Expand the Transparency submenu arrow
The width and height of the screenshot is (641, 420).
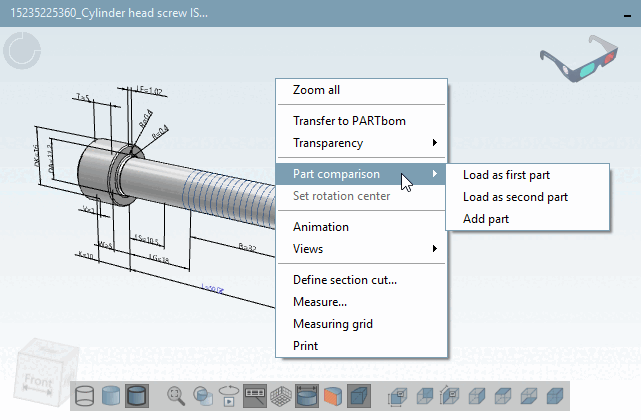(435, 142)
